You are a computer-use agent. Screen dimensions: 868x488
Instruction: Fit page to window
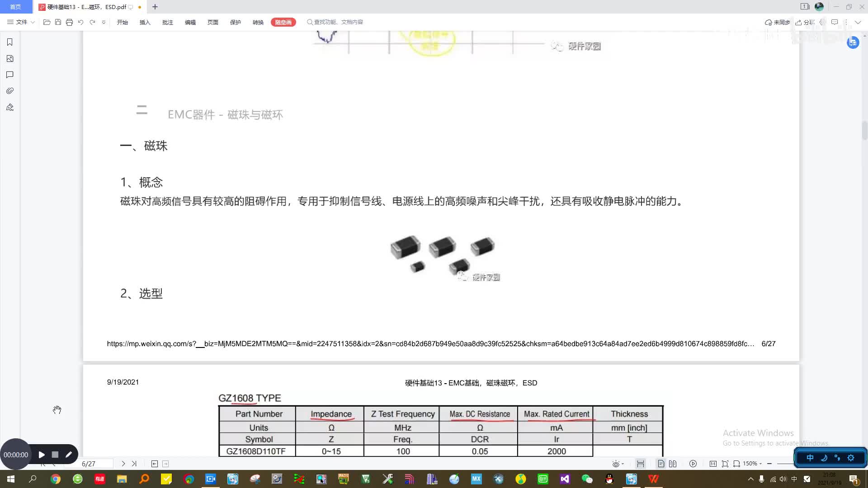725,464
